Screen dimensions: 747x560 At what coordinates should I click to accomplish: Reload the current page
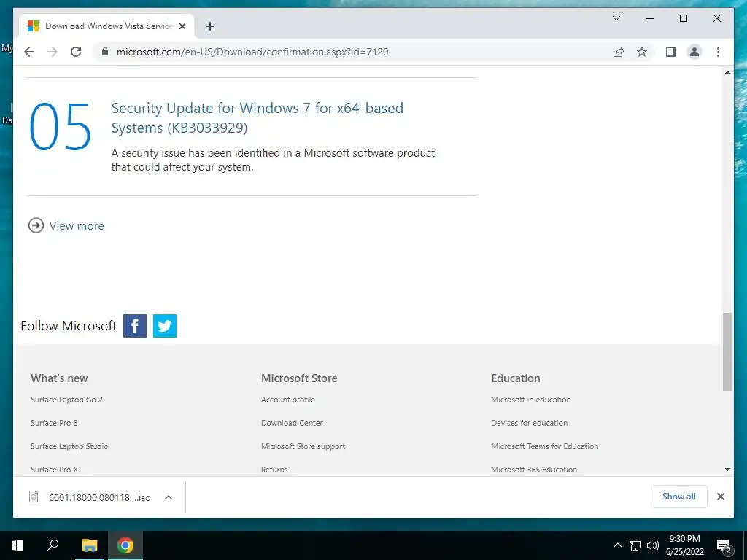pos(76,52)
